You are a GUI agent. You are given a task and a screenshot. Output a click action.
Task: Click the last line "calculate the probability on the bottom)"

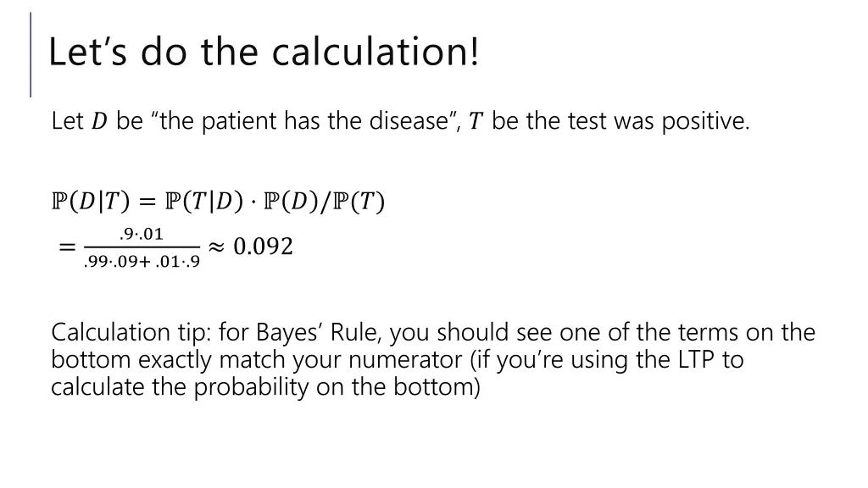point(265,388)
